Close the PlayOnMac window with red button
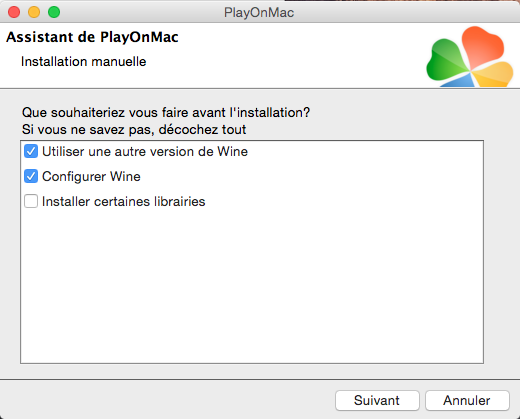The height and width of the screenshot is (419, 520). click(x=14, y=12)
